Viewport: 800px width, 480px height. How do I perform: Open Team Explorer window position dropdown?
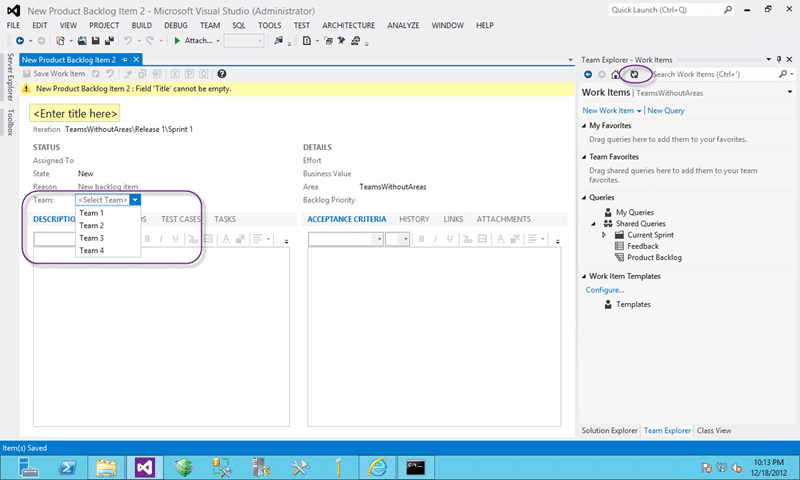(768, 60)
